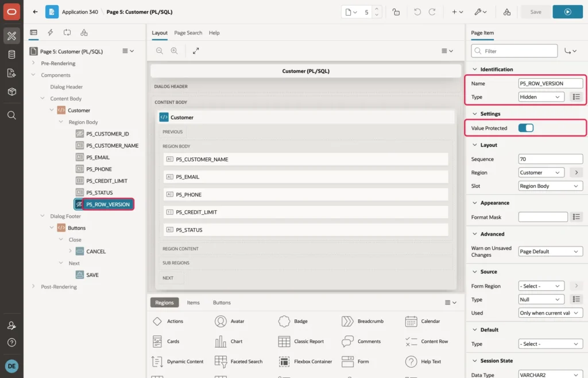The width and height of the screenshot is (588, 378).
Task: Open the item Type dropdown showing Hidden
Action: coord(541,97)
